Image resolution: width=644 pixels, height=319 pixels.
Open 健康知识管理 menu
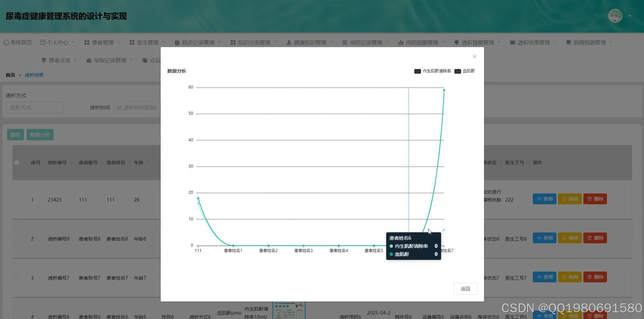coord(310,42)
